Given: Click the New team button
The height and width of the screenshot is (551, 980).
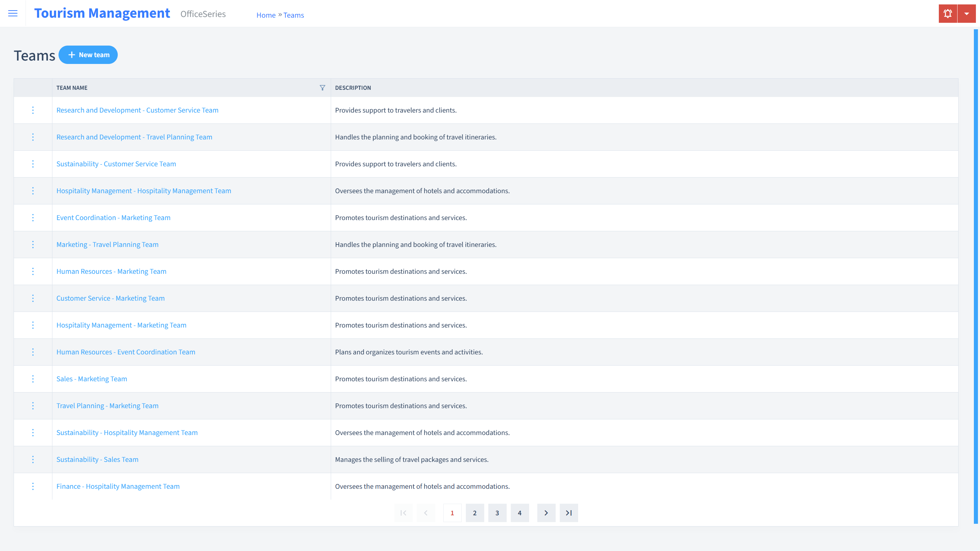Looking at the screenshot, I should coord(88,54).
